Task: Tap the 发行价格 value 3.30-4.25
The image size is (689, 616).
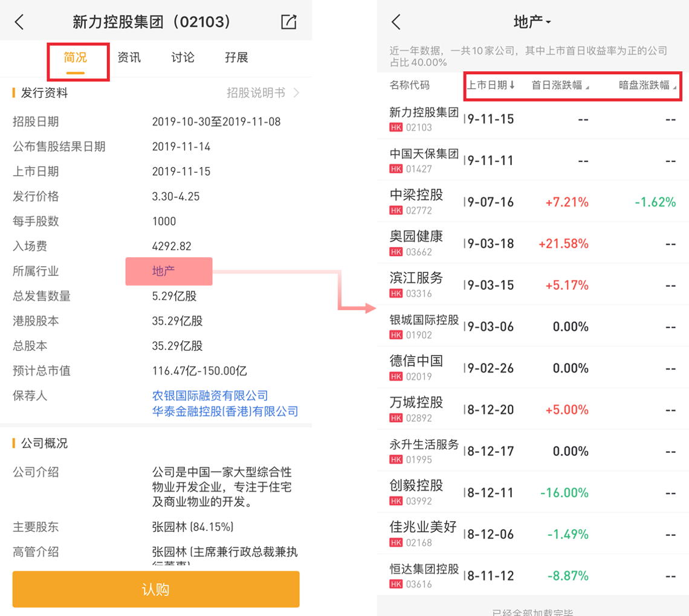Action: pyautogui.click(x=176, y=196)
